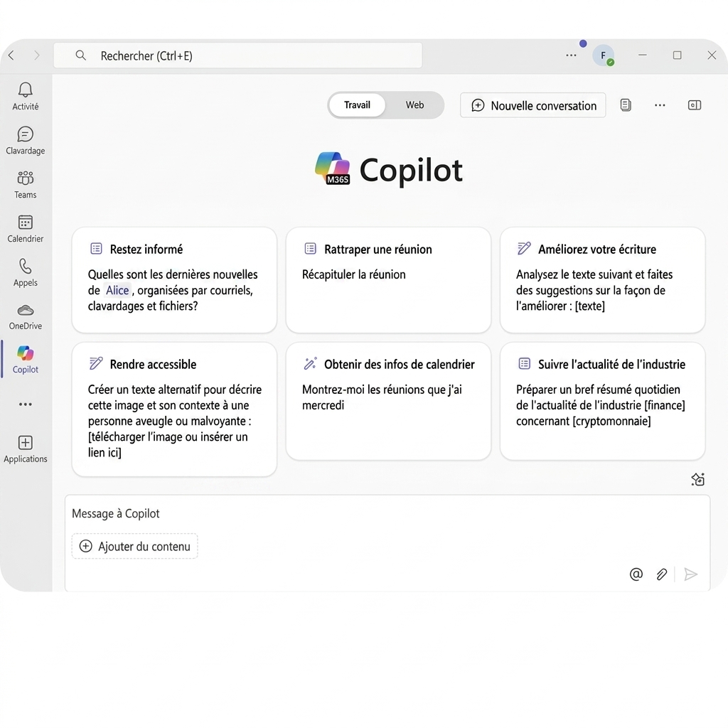Switch to the Travail mode

tap(357, 105)
